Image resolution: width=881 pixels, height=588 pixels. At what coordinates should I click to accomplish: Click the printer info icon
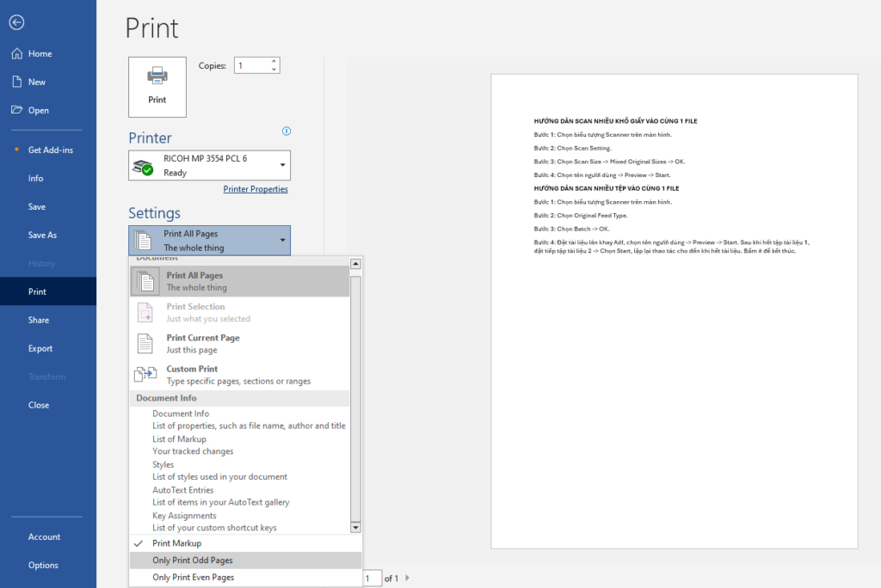286,132
